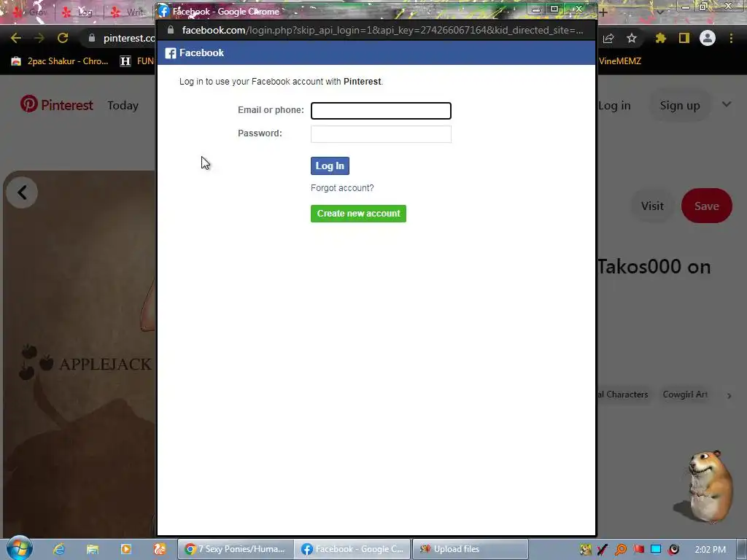The image size is (747, 560).
Task: Click the padlock icon beside pinterest.com
Action: tap(92, 38)
